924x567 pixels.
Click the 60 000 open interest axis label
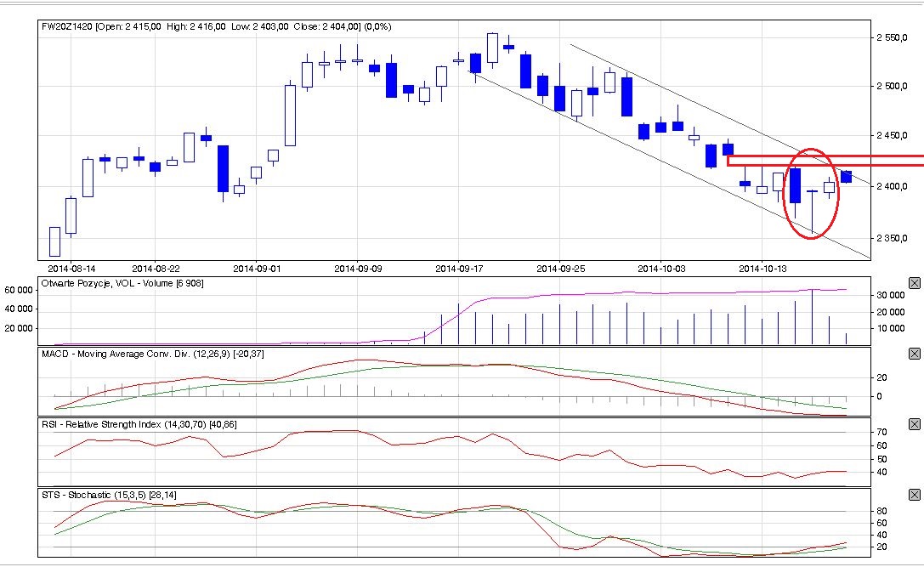pos(18,290)
